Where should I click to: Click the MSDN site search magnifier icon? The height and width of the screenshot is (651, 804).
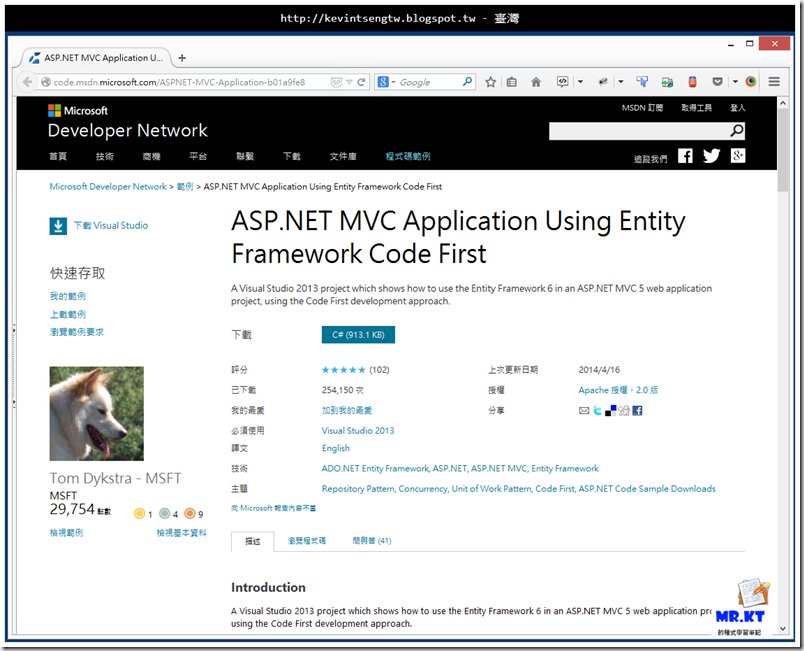tap(737, 131)
